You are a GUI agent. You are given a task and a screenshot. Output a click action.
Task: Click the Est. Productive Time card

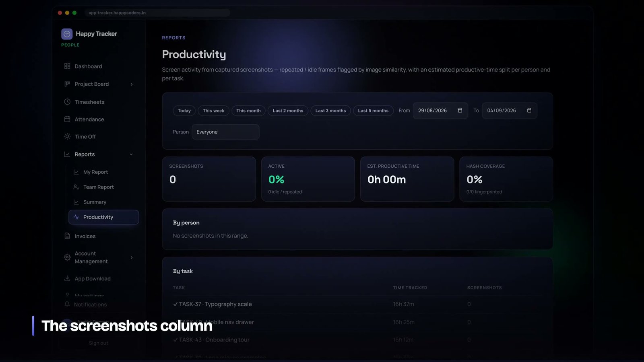point(407,179)
